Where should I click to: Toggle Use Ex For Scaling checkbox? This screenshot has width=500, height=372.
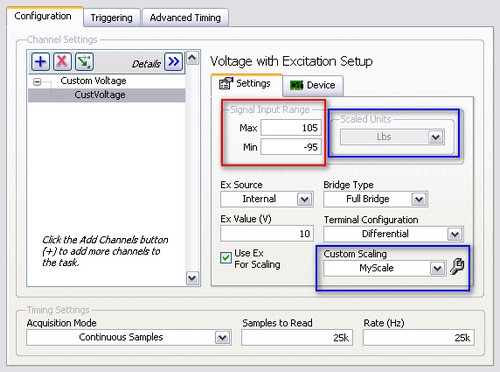(x=226, y=258)
